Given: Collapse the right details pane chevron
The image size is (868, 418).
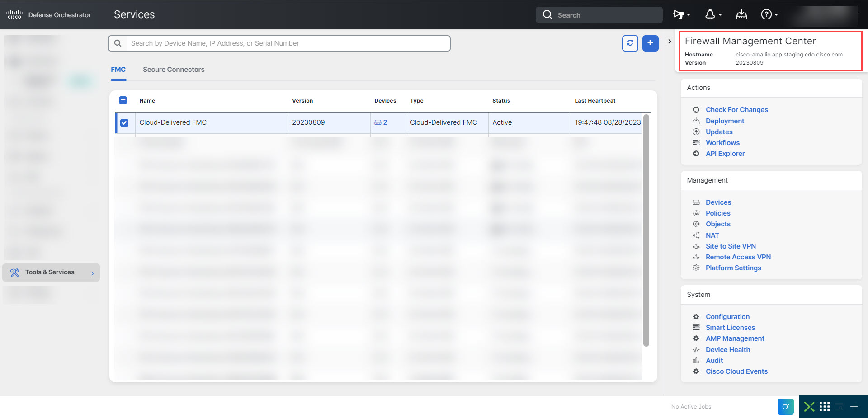Looking at the screenshot, I should (x=670, y=42).
